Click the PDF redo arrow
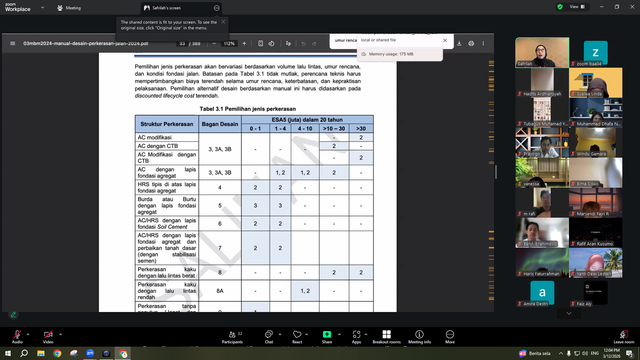The image size is (640, 360). pos(314,43)
